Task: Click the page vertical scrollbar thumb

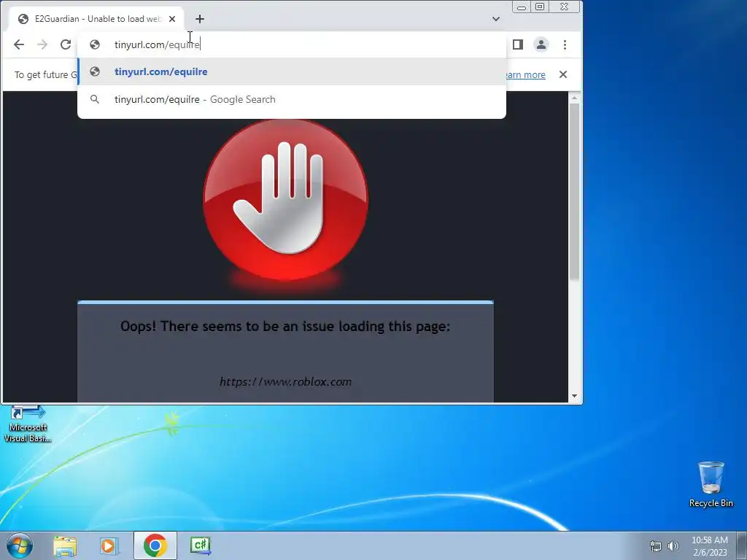Action: tap(574, 192)
